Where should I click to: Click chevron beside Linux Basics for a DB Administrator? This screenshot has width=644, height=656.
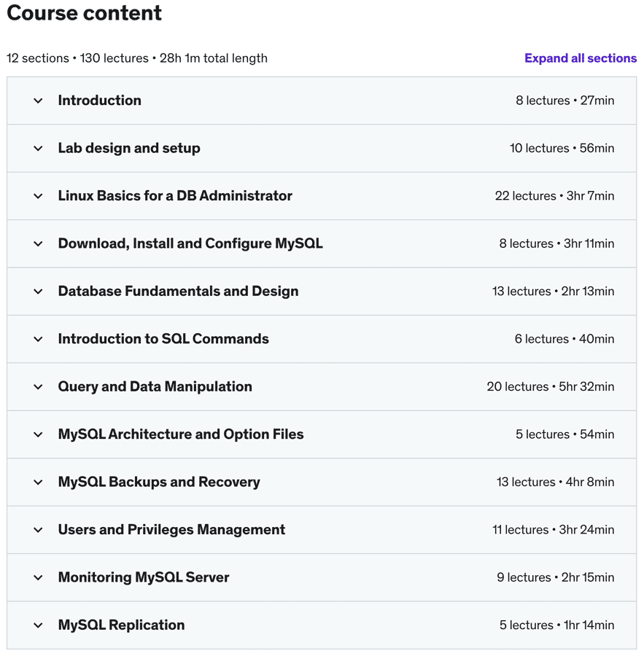pyautogui.click(x=38, y=196)
